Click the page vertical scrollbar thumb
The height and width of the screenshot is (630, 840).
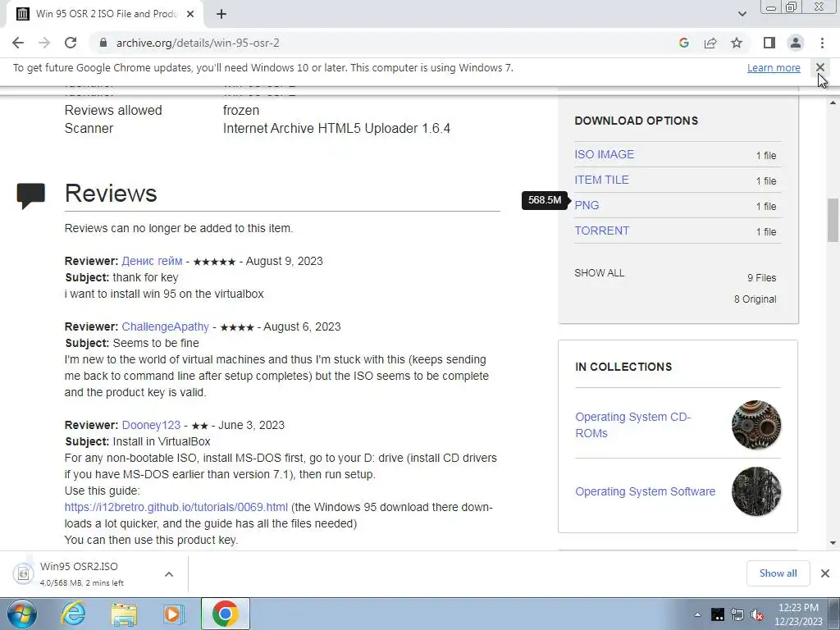(x=833, y=220)
